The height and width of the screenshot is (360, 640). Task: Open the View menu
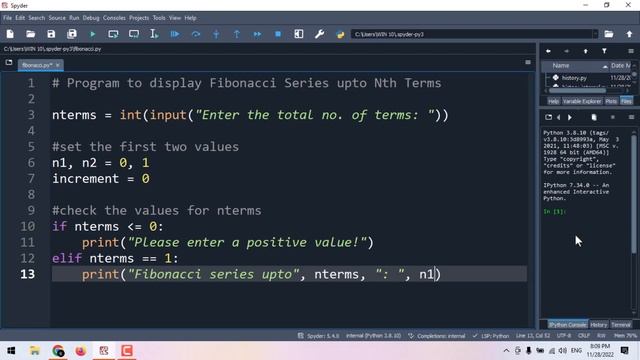[175, 18]
